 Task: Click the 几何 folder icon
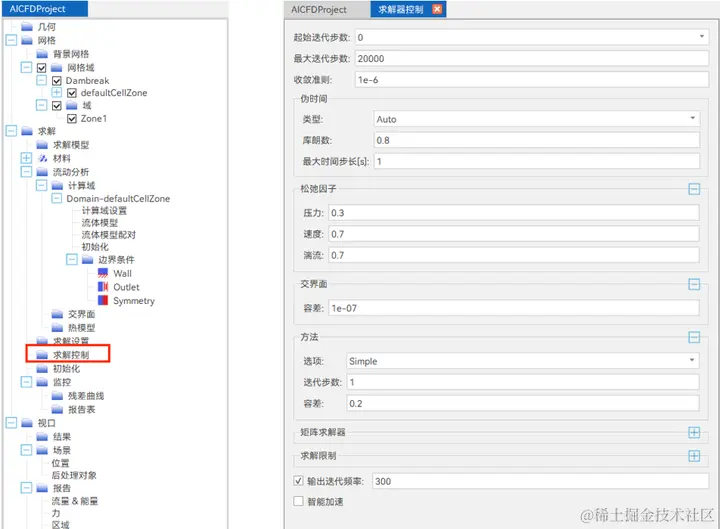click(27, 27)
